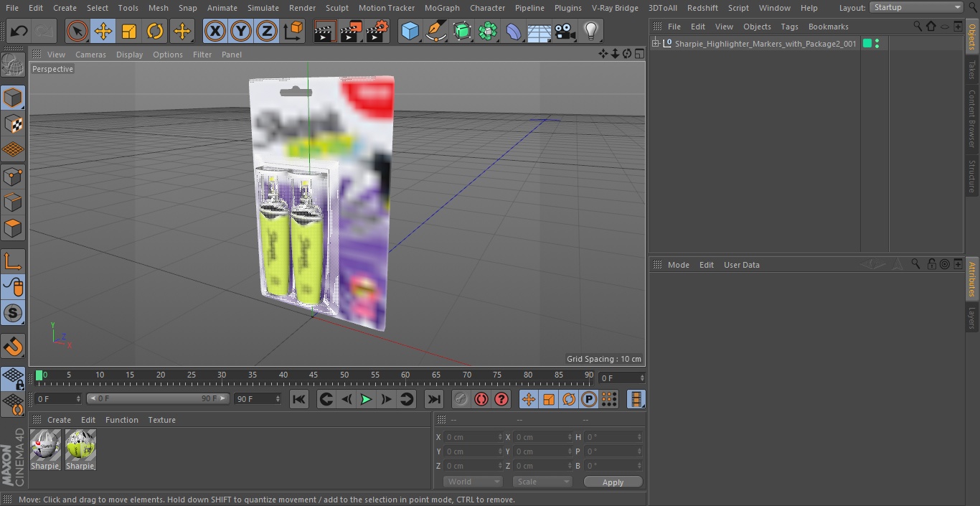Render to Picture Viewer

click(351, 31)
